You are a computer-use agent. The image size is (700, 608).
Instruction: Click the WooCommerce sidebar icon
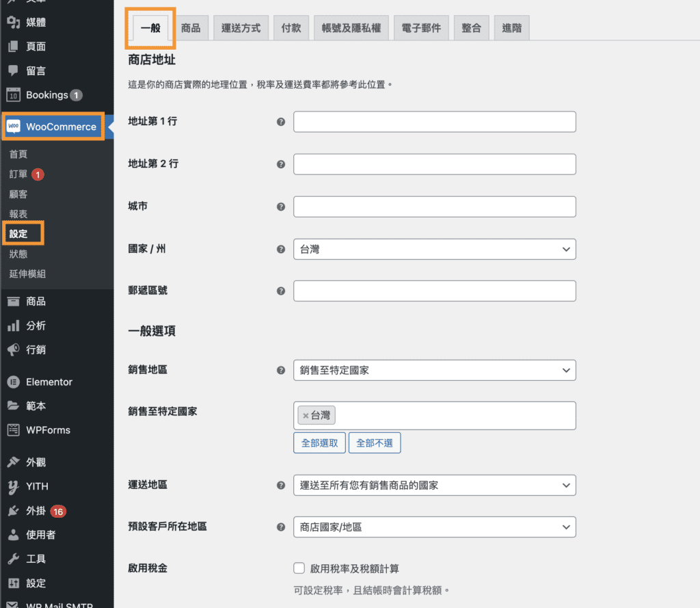click(51, 127)
